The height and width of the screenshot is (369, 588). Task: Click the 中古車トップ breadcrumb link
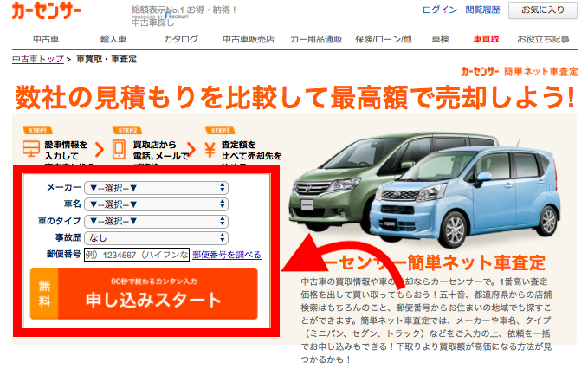[38, 59]
